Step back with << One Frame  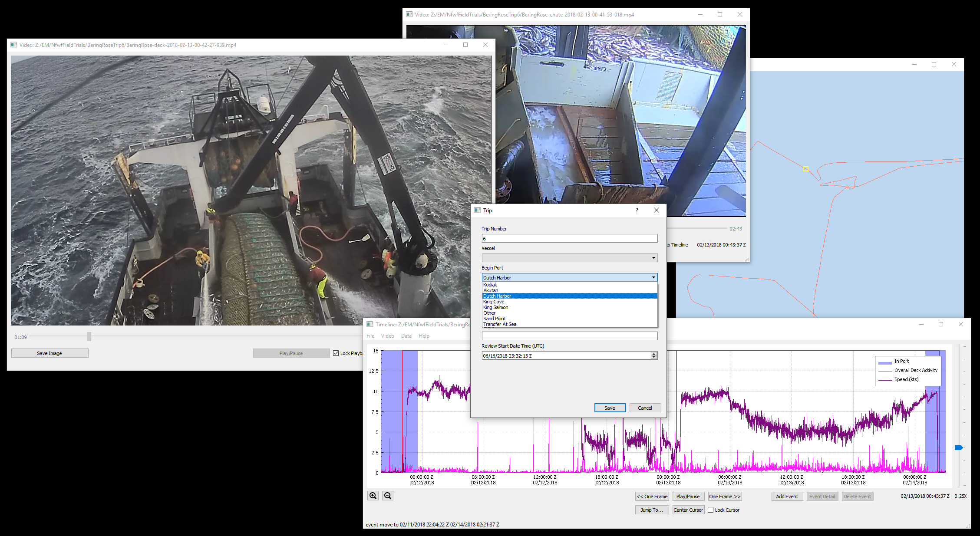652,497
